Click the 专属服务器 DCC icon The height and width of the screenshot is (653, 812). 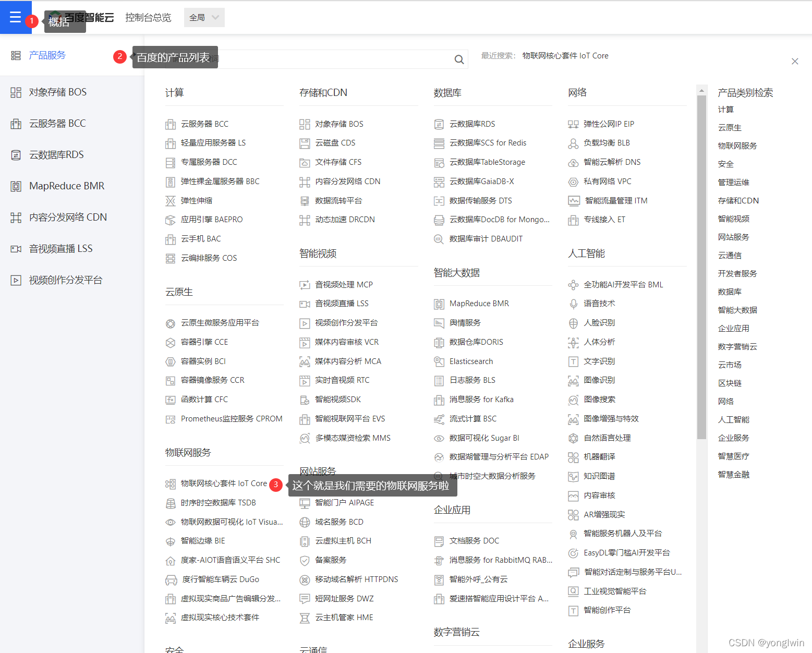[x=171, y=163]
